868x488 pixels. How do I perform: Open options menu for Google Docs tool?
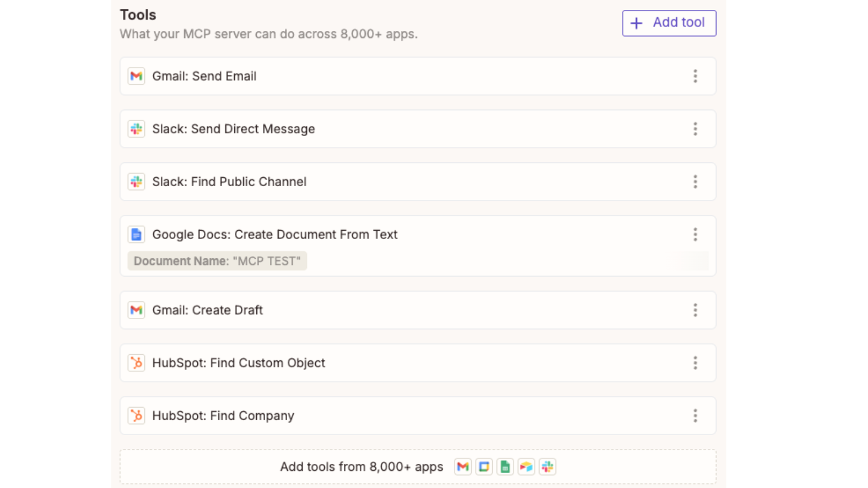(x=695, y=235)
